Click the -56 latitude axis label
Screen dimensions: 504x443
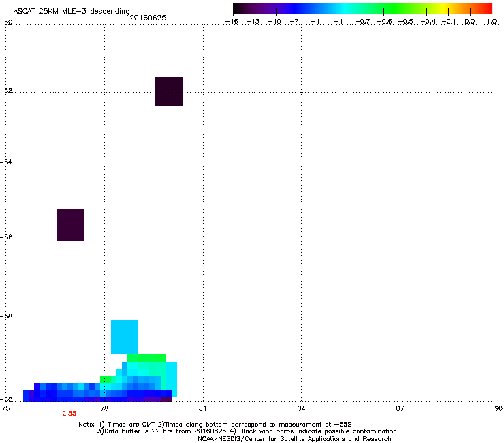pyautogui.click(x=6, y=236)
